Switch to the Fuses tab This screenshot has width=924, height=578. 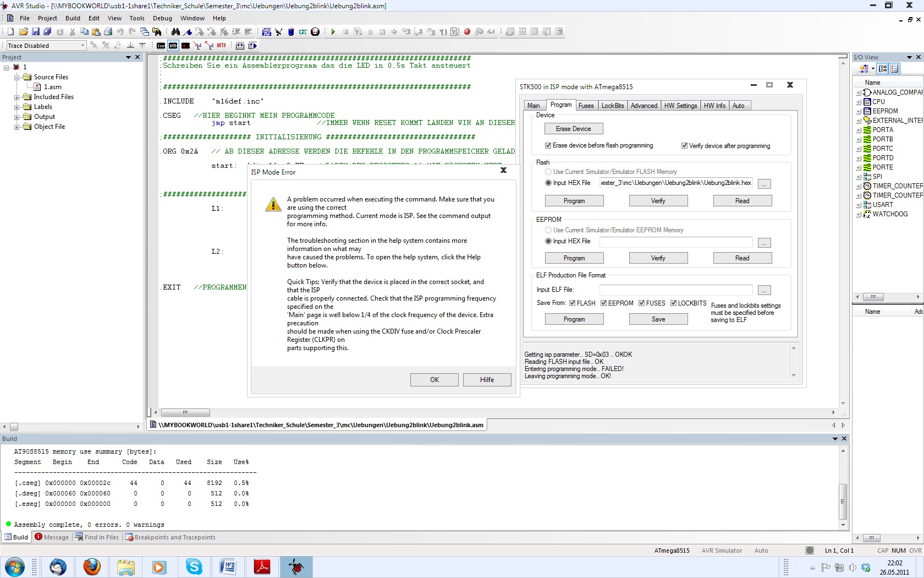[586, 106]
